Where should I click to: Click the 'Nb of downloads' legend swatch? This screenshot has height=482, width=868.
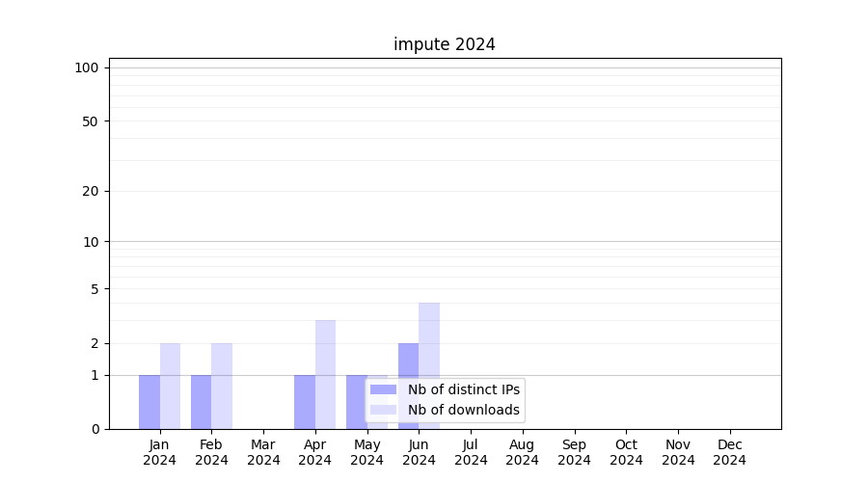pos(383,410)
